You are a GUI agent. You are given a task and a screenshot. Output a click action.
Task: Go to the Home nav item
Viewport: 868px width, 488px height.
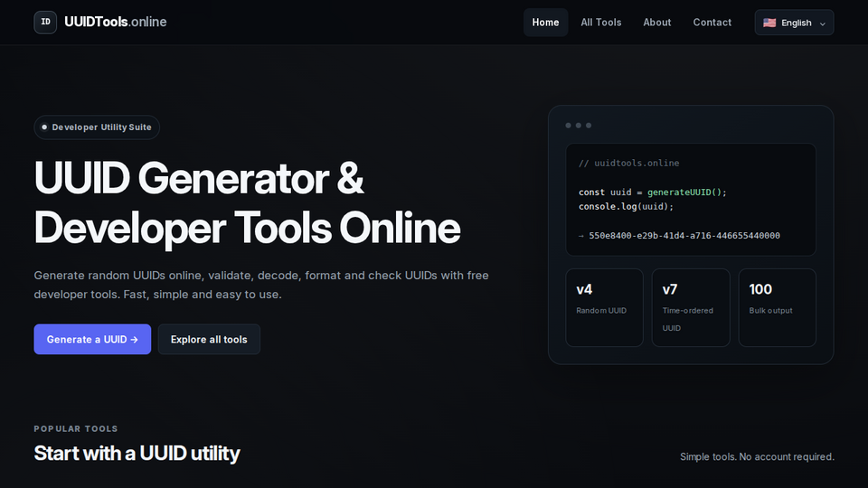point(545,22)
